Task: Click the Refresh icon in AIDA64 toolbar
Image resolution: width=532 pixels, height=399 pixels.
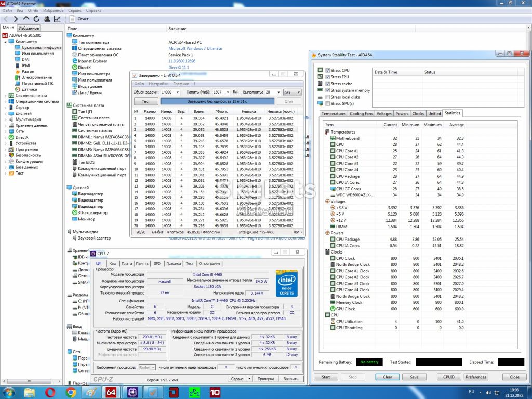Action: tap(37, 19)
